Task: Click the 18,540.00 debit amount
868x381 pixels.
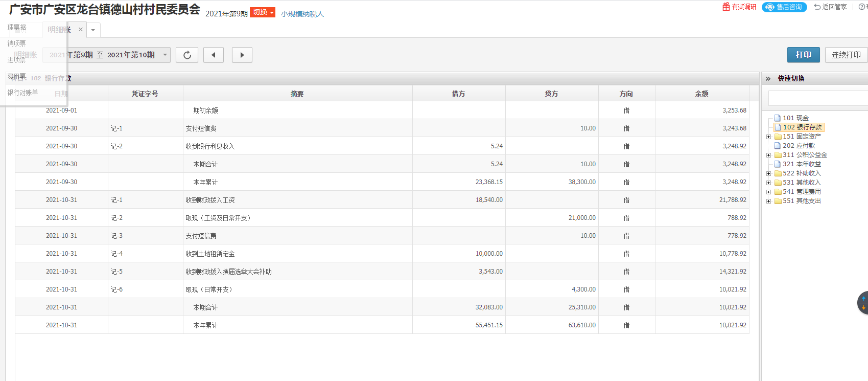Action: [x=489, y=200]
